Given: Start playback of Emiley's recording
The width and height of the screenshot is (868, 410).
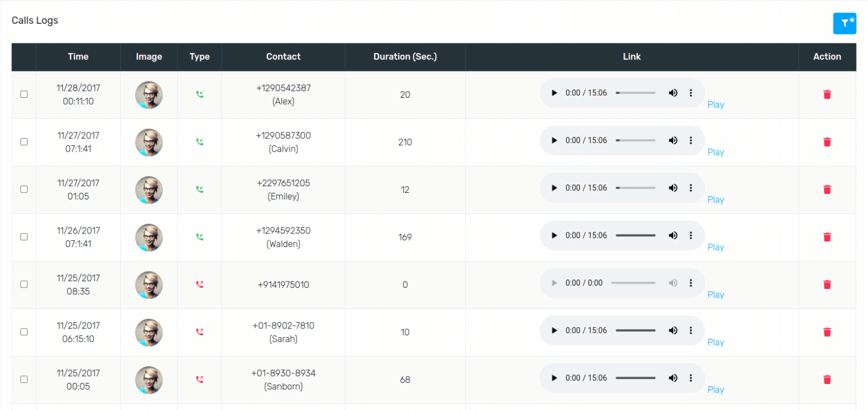Looking at the screenshot, I should point(554,187).
